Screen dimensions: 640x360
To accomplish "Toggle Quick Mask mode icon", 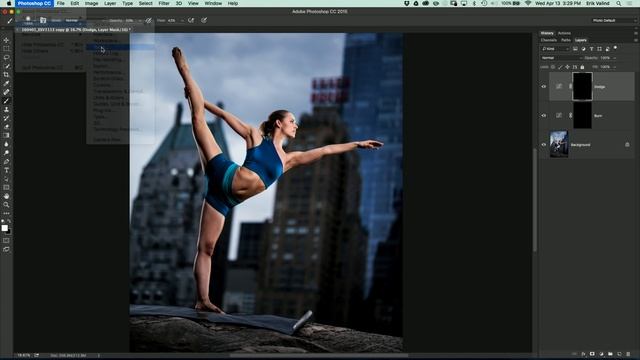I will (x=6, y=240).
